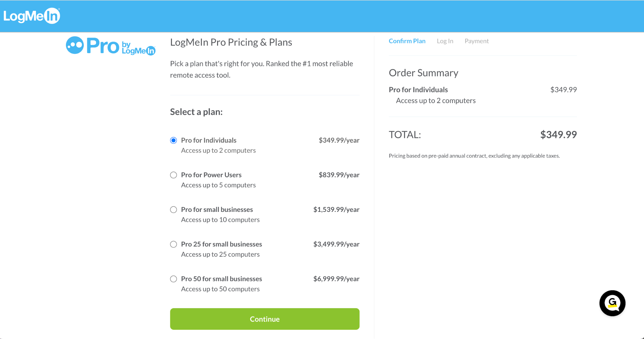Click the $839.99/year price label
The image size is (644, 339).
point(339,175)
